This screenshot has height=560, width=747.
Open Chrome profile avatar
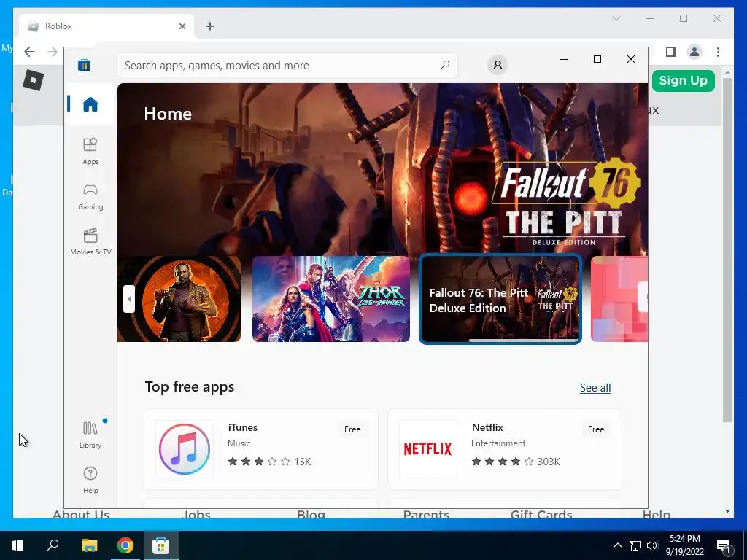(x=694, y=52)
